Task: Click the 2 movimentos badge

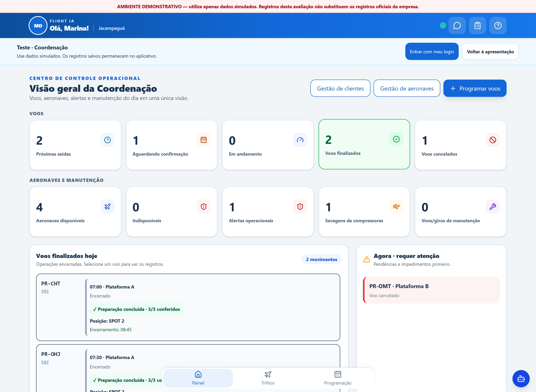Action: (x=321, y=259)
